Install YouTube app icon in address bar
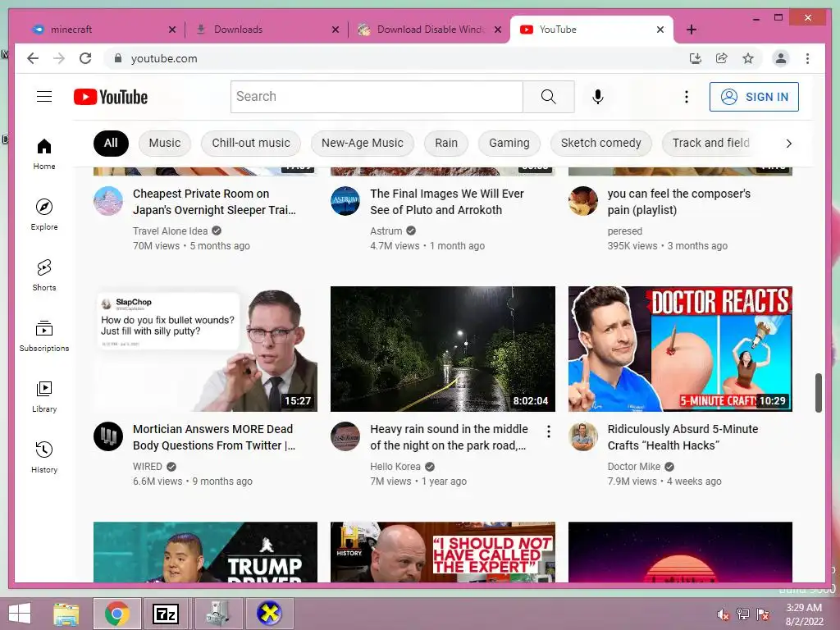Screen dimensions: 840x630 pos(695,58)
